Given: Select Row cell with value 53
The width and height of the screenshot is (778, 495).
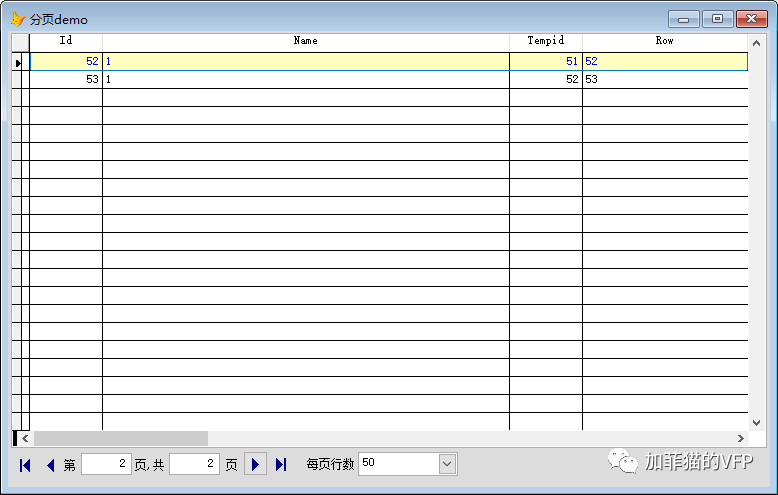Looking at the screenshot, I should pos(665,79).
